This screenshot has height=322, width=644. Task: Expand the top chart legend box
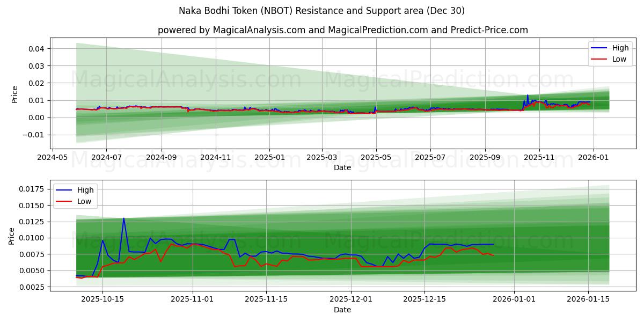(x=612, y=53)
